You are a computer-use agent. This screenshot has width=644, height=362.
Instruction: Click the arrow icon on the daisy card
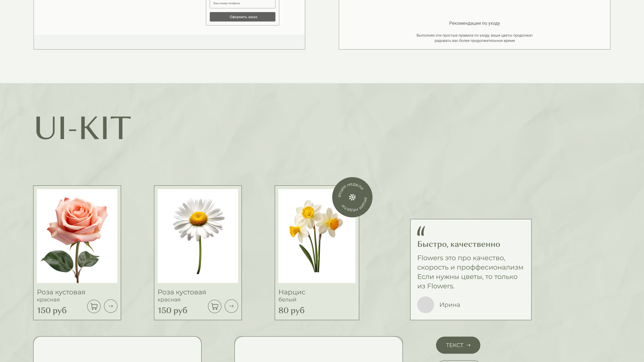pyautogui.click(x=231, y=306)
